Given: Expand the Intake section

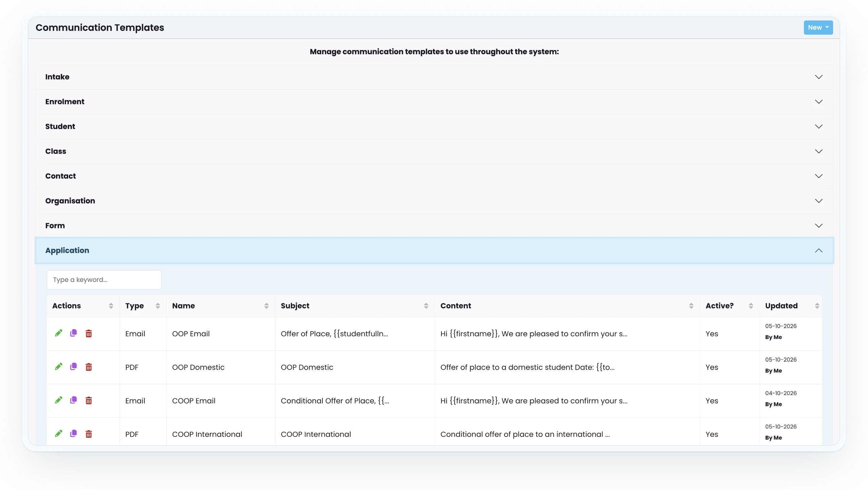Looking at the screenshot, I should (434, 77).
